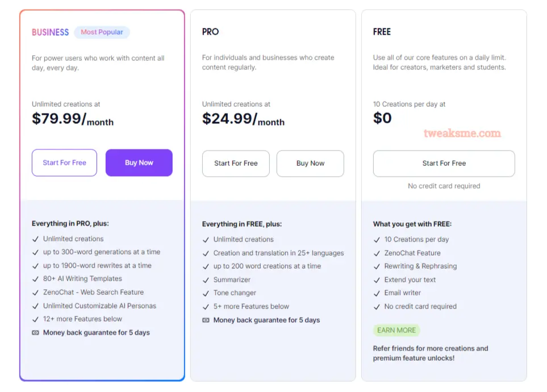Click the 5+ more Features below text

(251, 306)
